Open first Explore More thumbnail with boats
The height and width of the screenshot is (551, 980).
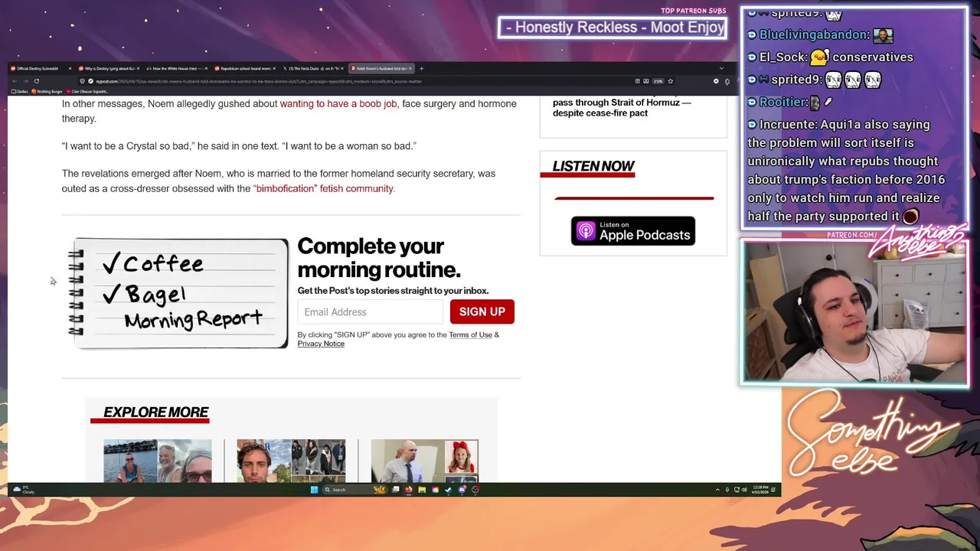pos(158,461)
